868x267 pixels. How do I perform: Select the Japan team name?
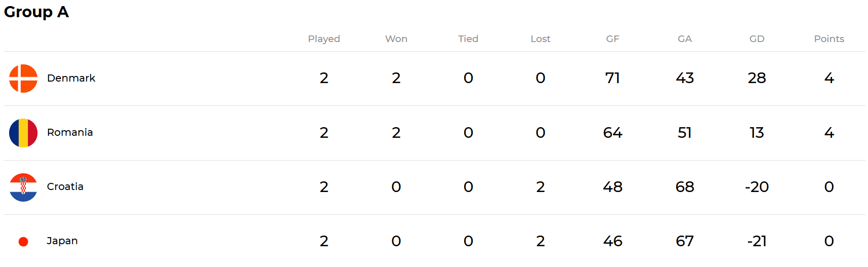(62, 241)
